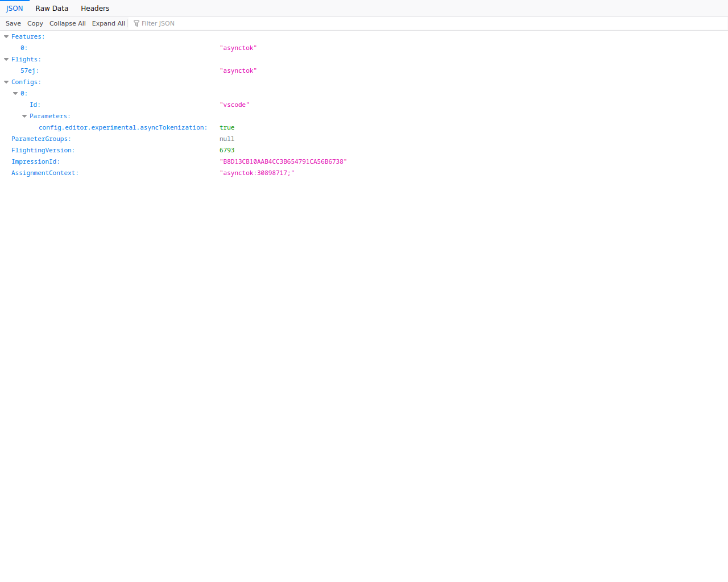The height and width of the screenshot is (582, 728).
Task: Select the ImpressionId key
Action: [35, 161]
